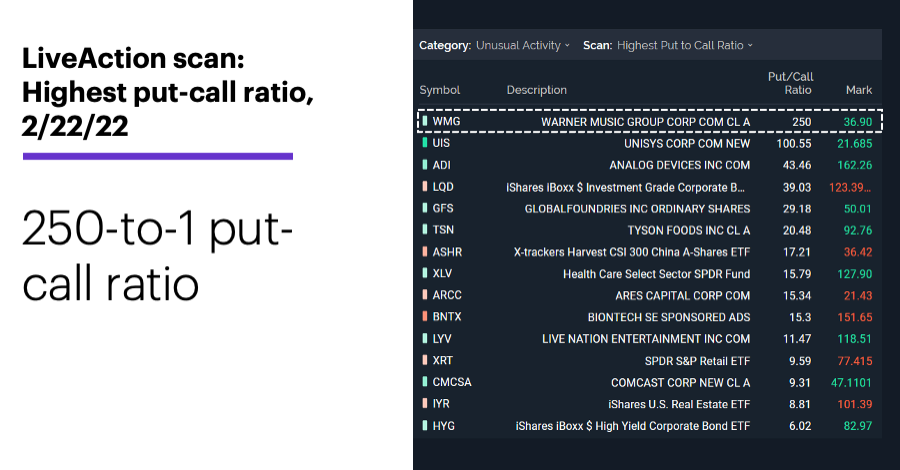Click iShares iBoxx Investment Grade Corporate description
Viewport: 900px width, 470px height.
(625, 187)
